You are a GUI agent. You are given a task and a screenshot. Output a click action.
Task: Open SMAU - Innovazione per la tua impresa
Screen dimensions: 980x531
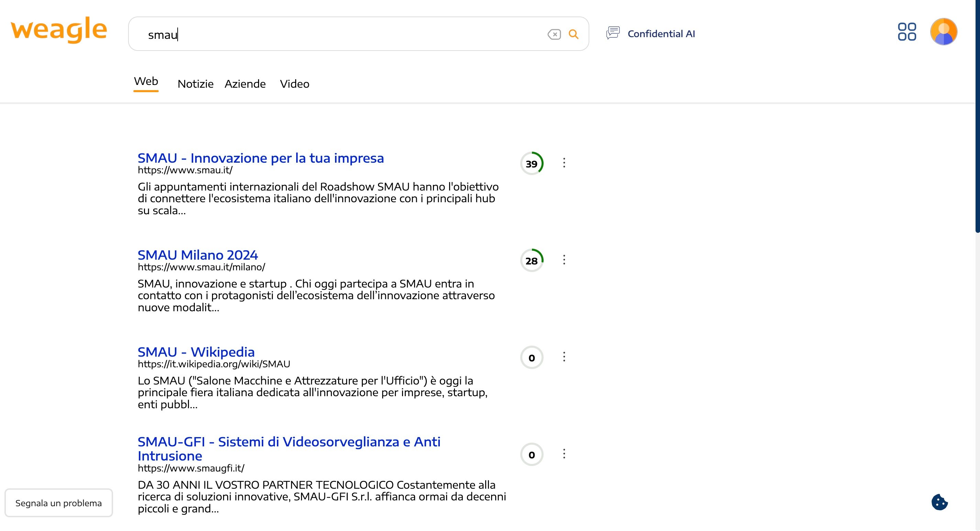(260, 158)
